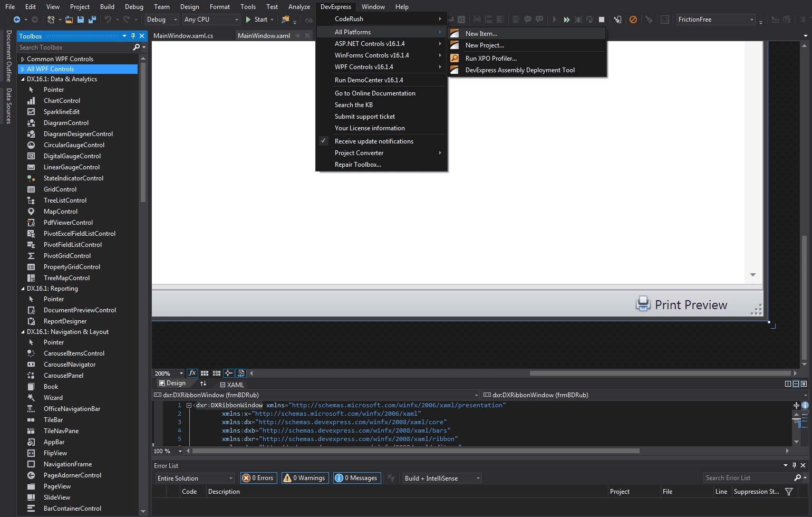Click Print Preview button in designer

(x=681, y=304)
